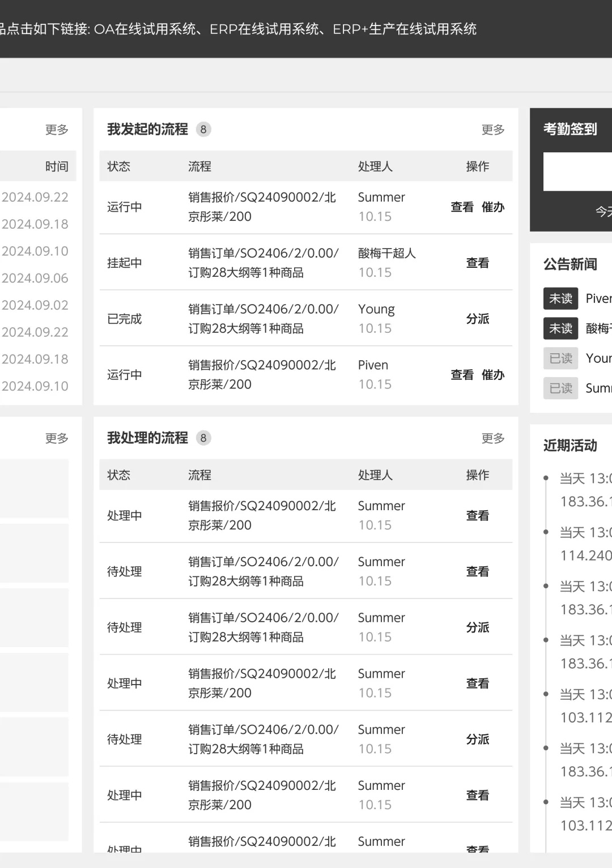The height and width of the screenshot is (868, 612).
Task: Click the 状态 column header in 我处理的流程
Action: [x=119, y=475]
